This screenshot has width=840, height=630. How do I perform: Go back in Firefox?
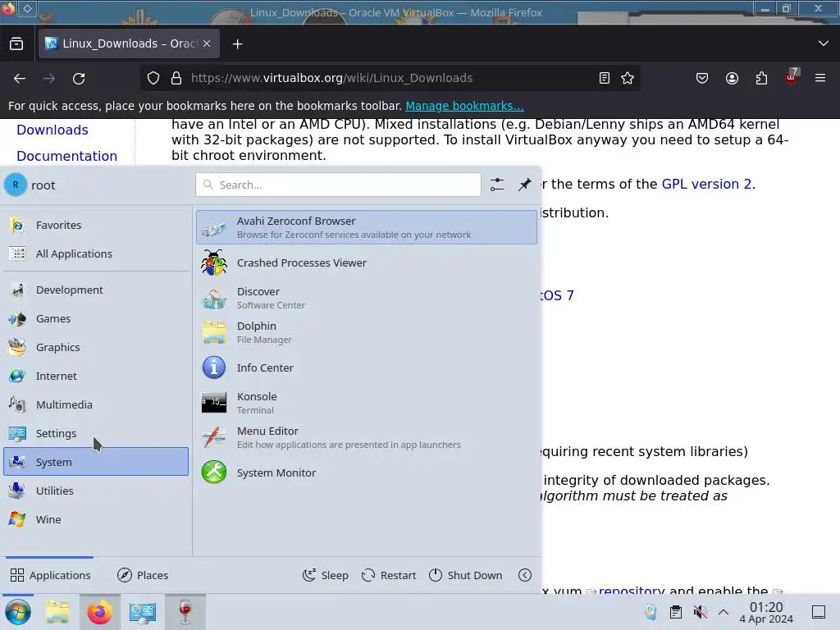20,78
